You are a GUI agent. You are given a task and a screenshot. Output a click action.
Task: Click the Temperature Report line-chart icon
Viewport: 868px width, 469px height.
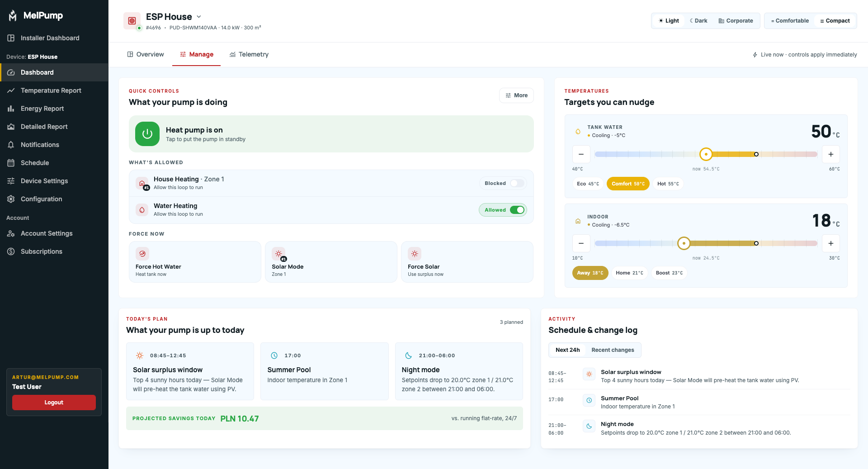(11, 90)
